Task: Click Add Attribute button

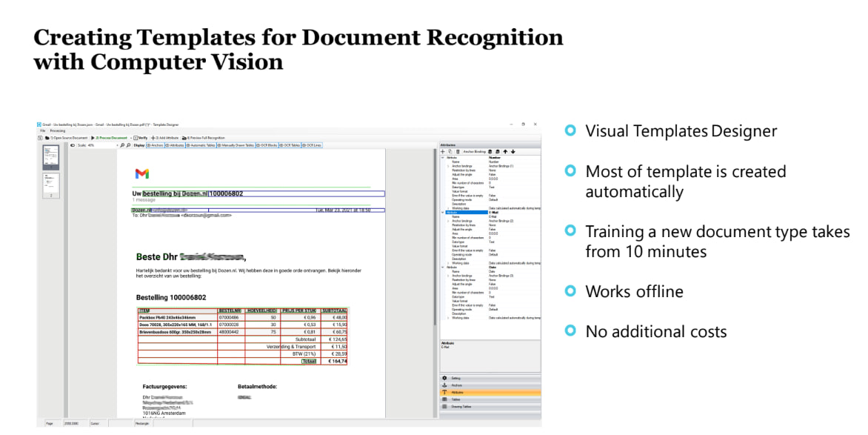Action: [165, 138]
